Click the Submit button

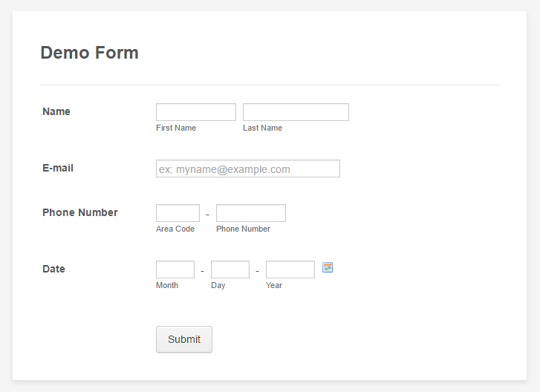(x=184, y=339)
